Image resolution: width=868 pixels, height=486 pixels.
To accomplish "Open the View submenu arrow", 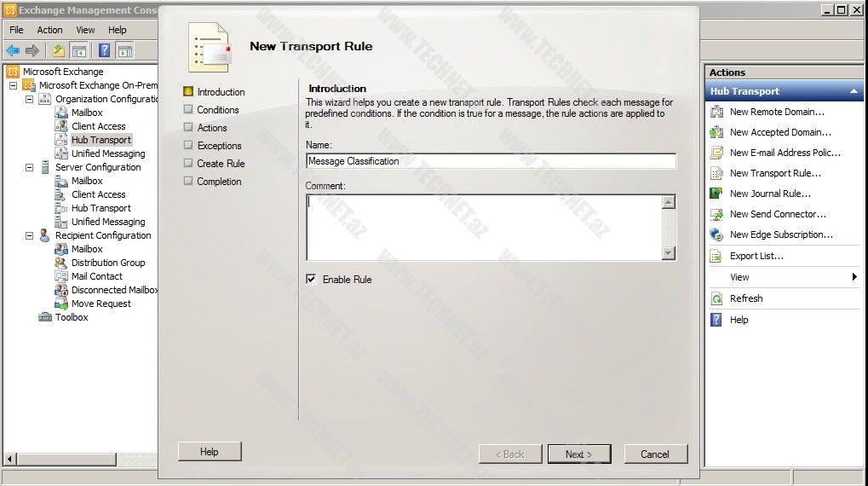I will point(854,277).
